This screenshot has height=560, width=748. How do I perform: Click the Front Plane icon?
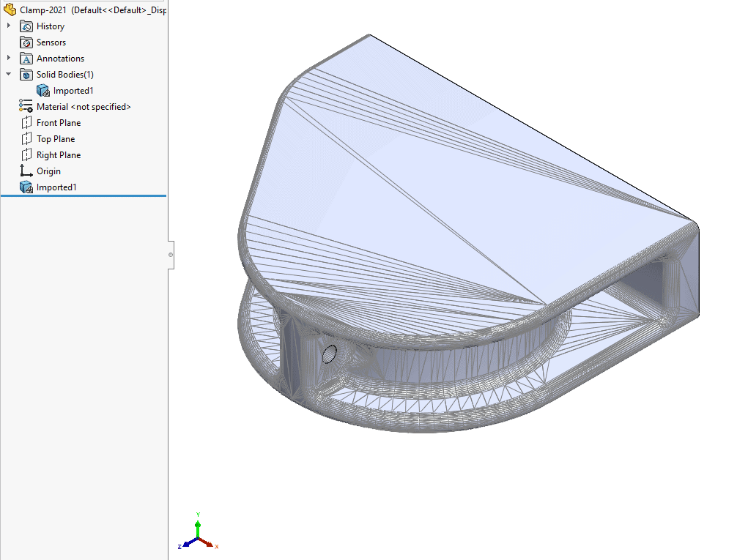pyautogui.click(x=26, y=122)
